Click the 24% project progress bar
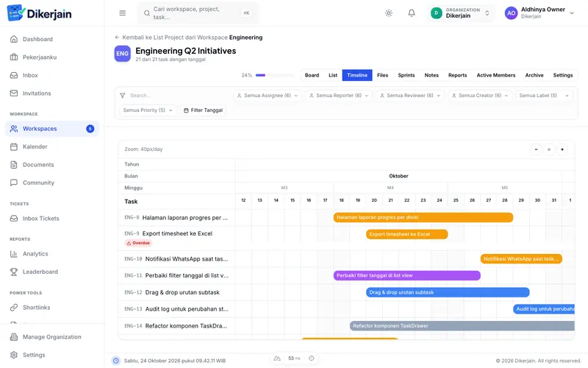588x368 pixels. click(275, 75)
